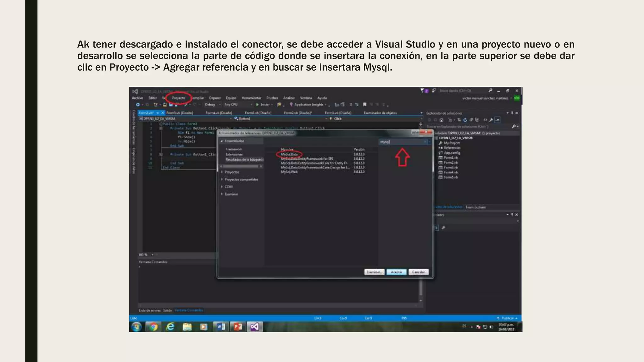Expand the Examinar section in reference manager
The width and height of the screenshot is (644, 362).
pos(222,194)
